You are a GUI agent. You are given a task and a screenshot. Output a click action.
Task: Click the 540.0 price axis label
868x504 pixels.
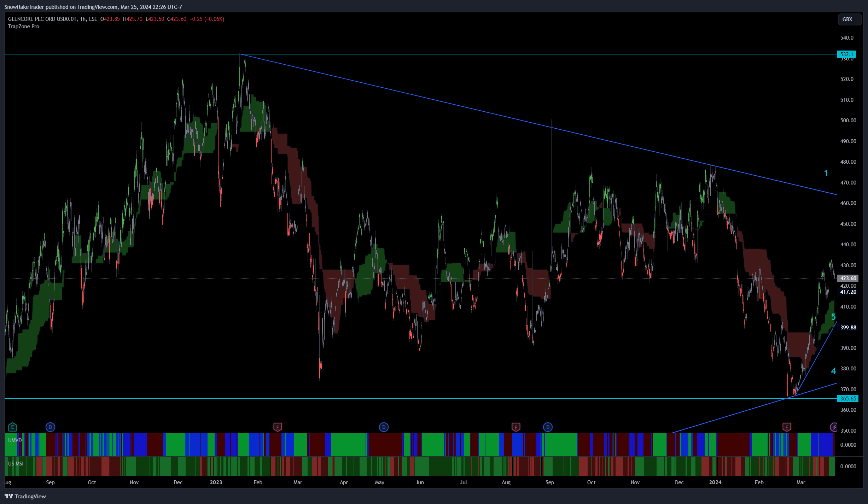click(847, 38)
